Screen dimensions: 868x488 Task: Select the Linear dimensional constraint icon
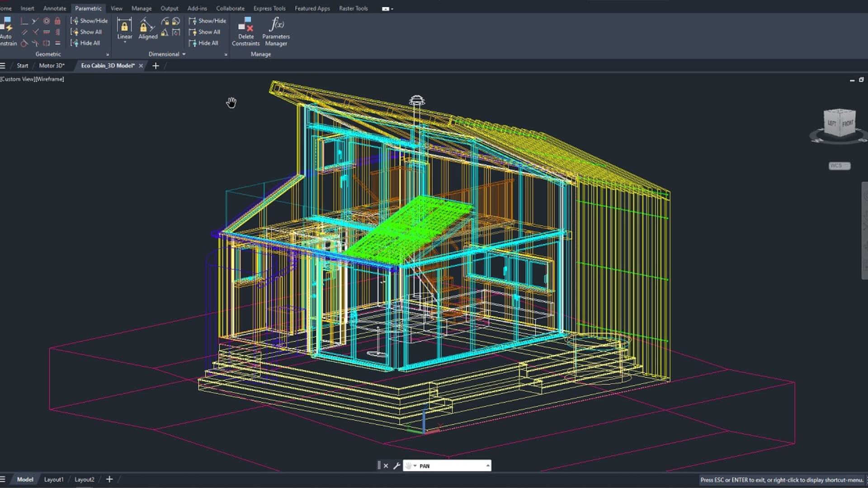click(x=124, y=26)
